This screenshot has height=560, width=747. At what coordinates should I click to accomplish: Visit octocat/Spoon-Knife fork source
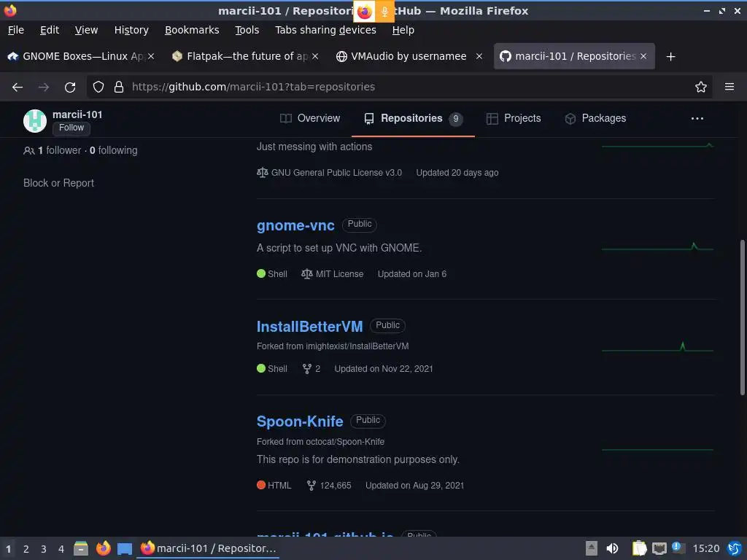(x=345, y=442)
